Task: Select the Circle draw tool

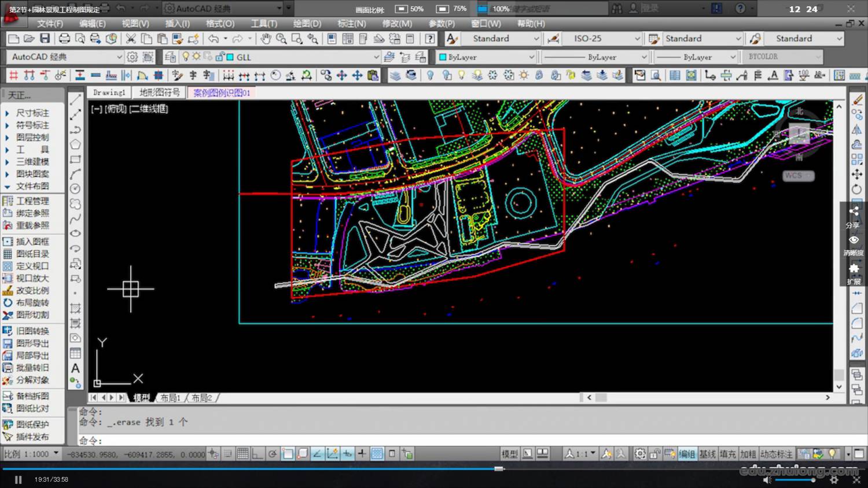Action: coord(75,188)
